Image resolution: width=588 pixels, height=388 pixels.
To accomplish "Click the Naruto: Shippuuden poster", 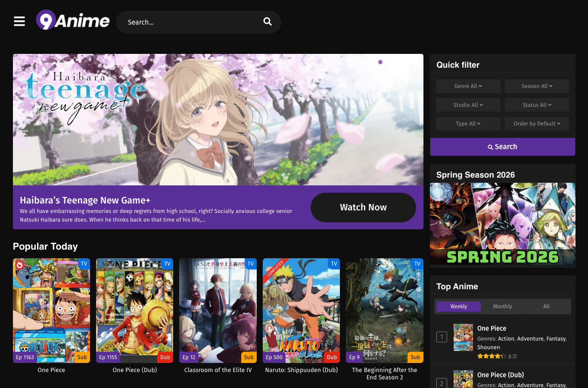I will tap(302, 310).
